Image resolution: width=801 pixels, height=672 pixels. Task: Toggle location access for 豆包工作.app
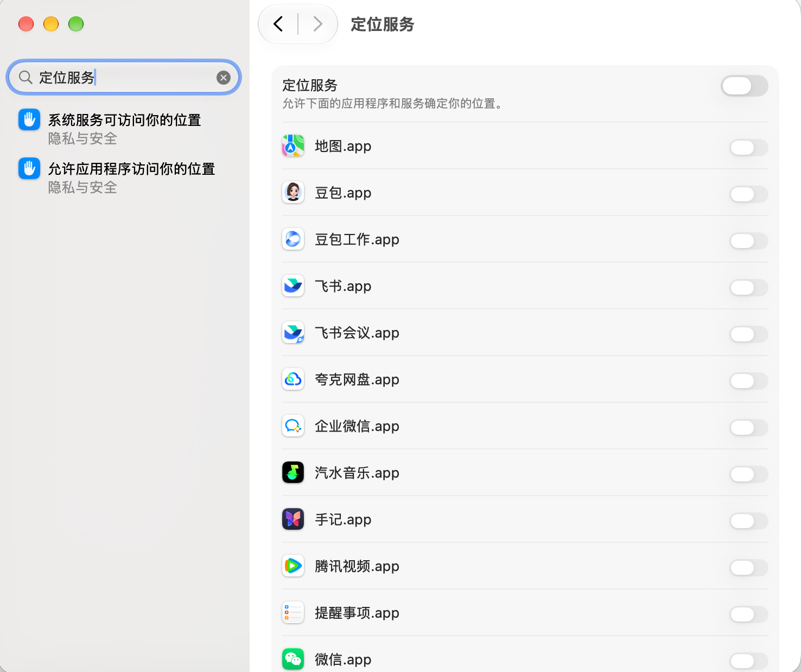pos(749,241)
